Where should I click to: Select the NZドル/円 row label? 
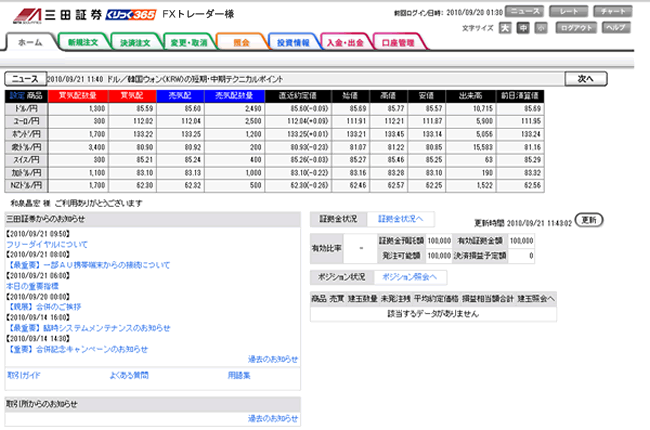26,185
